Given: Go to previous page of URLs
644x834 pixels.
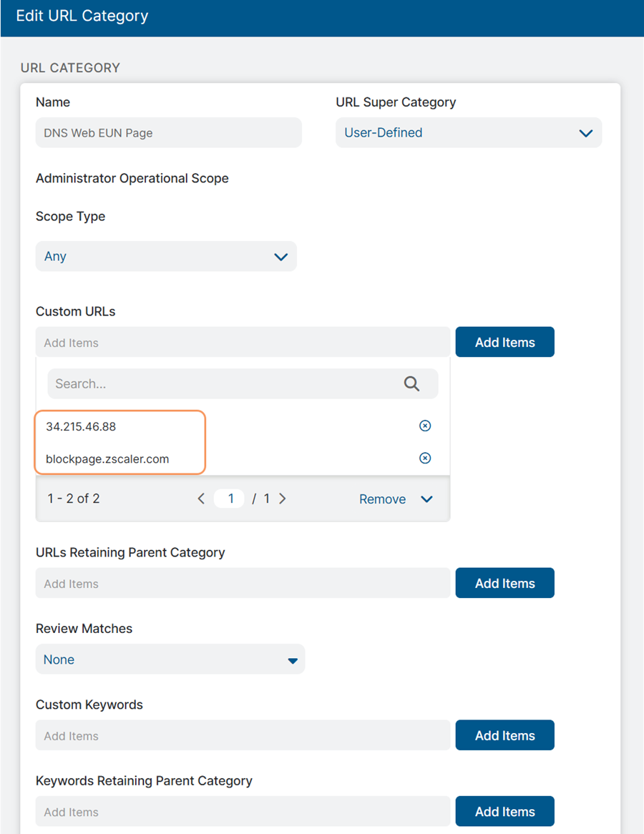Looking at the screenshot, I should click(201, 499).
